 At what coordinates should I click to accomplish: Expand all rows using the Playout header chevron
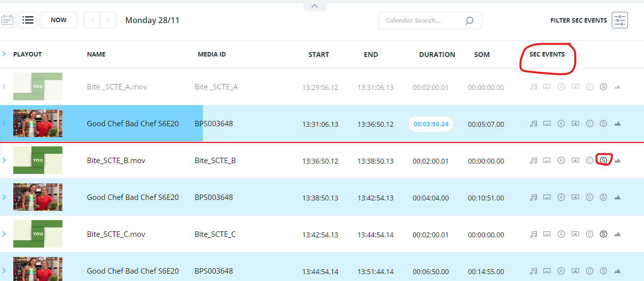click(x=4, y=54)
